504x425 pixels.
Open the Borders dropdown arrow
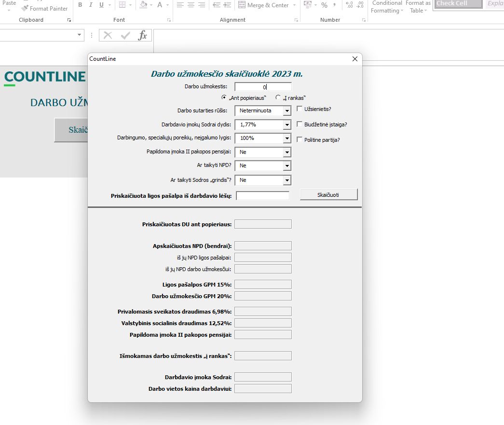[x=130, y=5]
